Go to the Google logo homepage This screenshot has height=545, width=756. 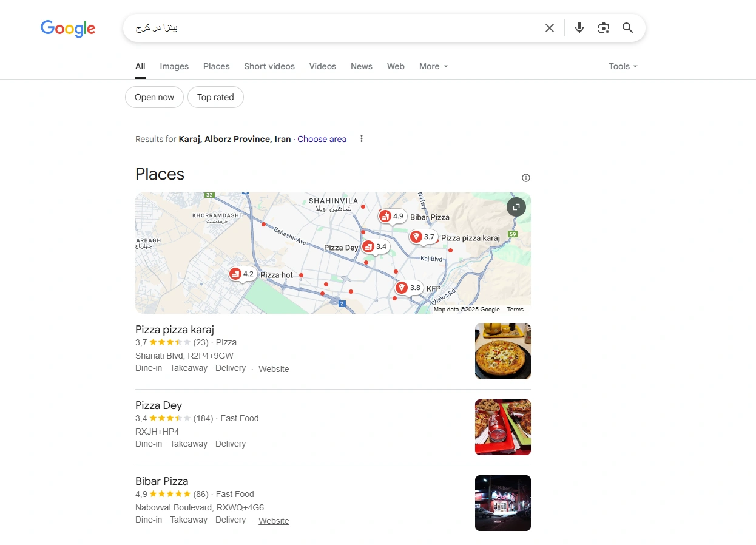(68, 29)
